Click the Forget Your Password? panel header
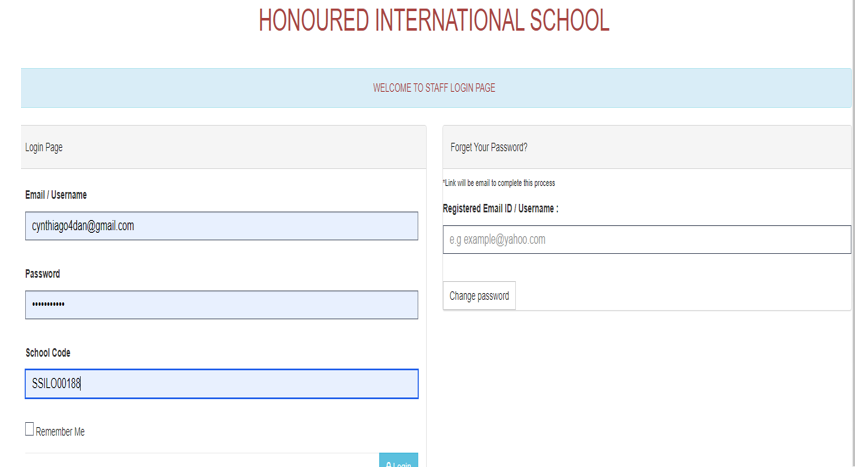856x467 pixels. coord(489,147)
